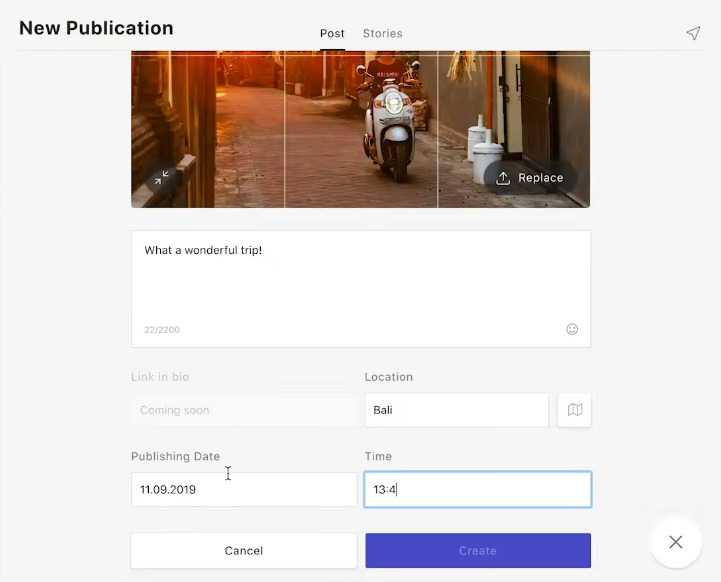Click the scooter photo preview
The height and width of the screenshot is (582, 721).
pyautogui.click(x=360, y=129)
